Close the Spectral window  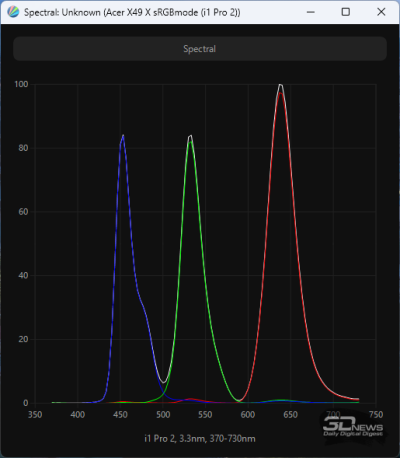pyautogui.click(x=381, y=12)
